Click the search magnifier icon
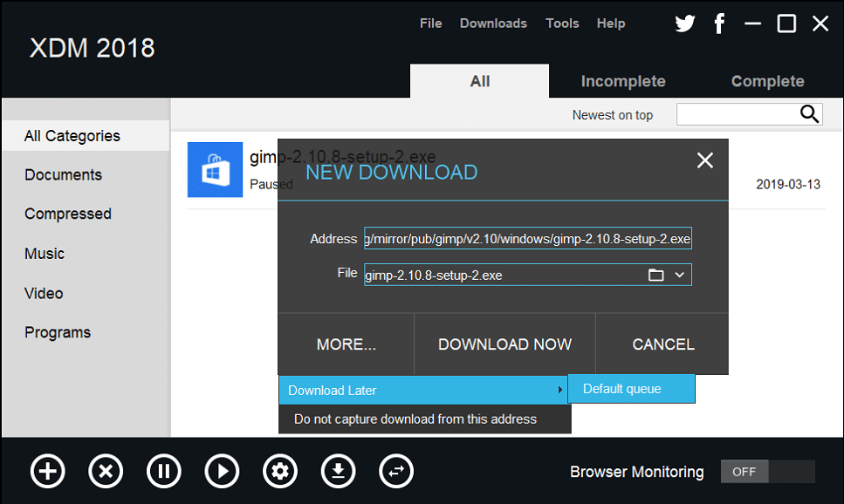This screenshot has width=844, height=504. (809, 114)
